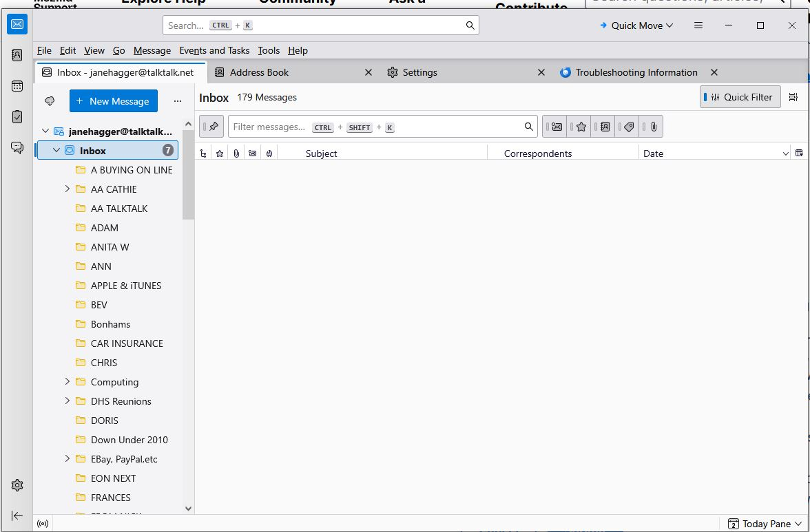Open the Quick Move dropdown
The image size is (810, 532).
(x=636, y=25)
